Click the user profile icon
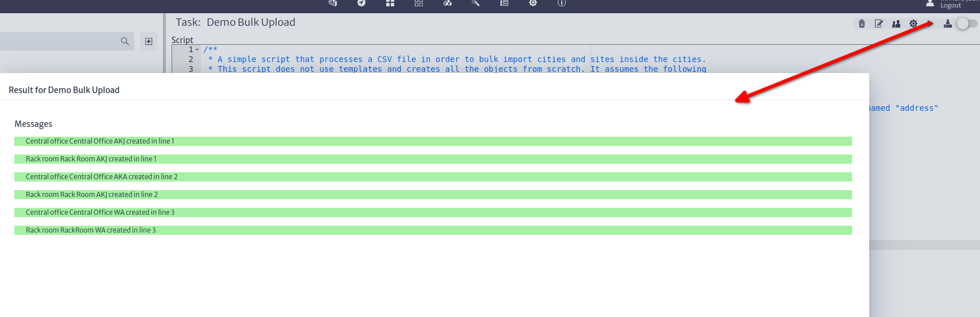Viewport: 980px width, 317px height. click(x=930, y=3)
